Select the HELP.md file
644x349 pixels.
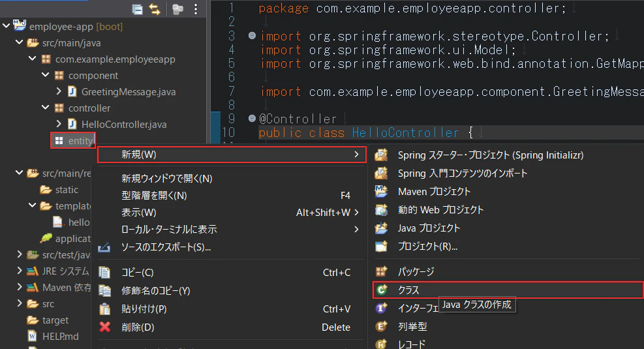[61, 336]
